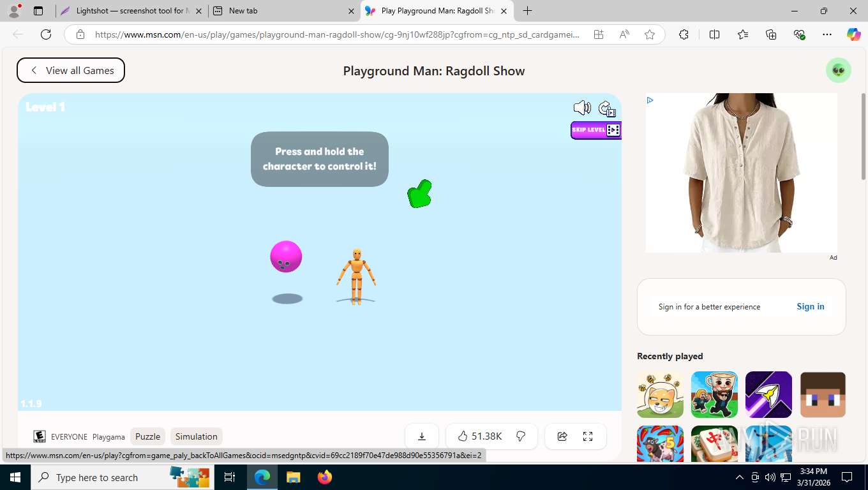868x490 pixels.
Task: Select the Puzzle category tag
Action: 147,436
